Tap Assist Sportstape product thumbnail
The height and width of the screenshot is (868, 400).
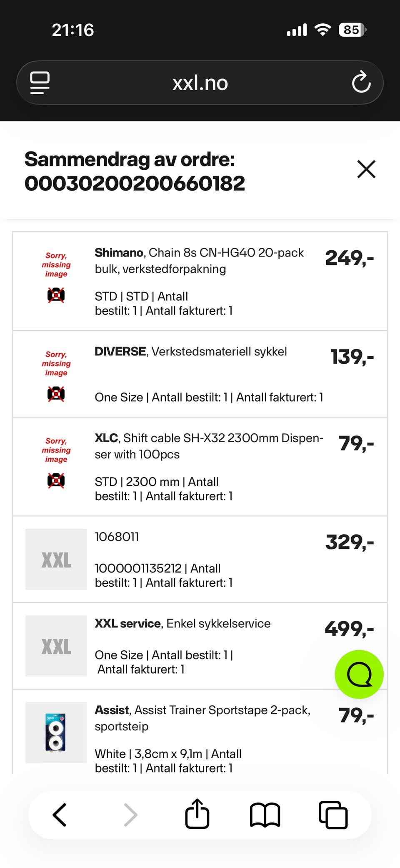[x=56, y=732]
